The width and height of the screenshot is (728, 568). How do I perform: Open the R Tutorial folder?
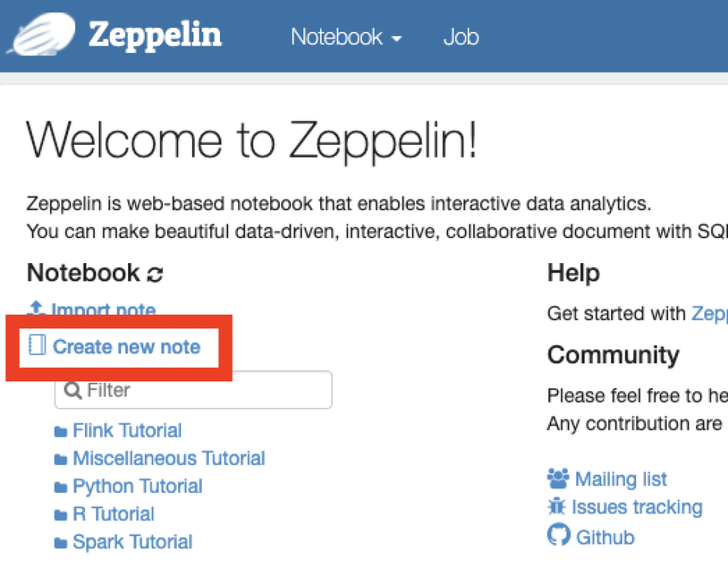[x=113, y=513]
